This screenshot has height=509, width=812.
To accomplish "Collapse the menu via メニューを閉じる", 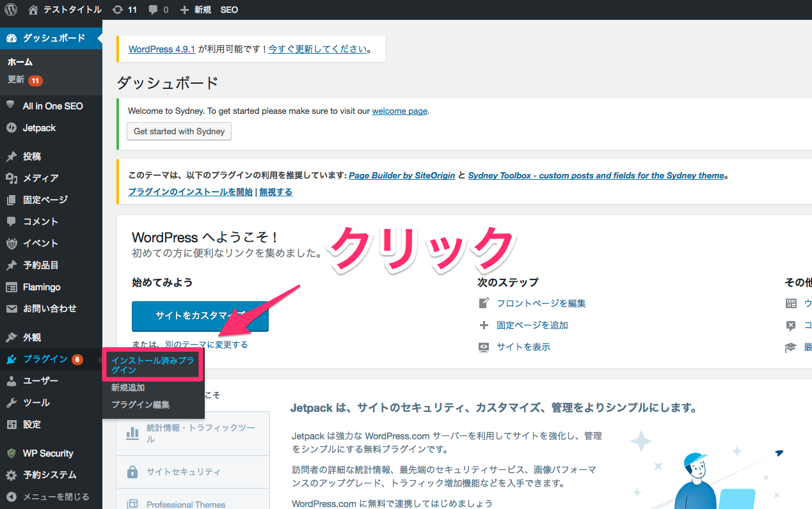I will 51,497.
